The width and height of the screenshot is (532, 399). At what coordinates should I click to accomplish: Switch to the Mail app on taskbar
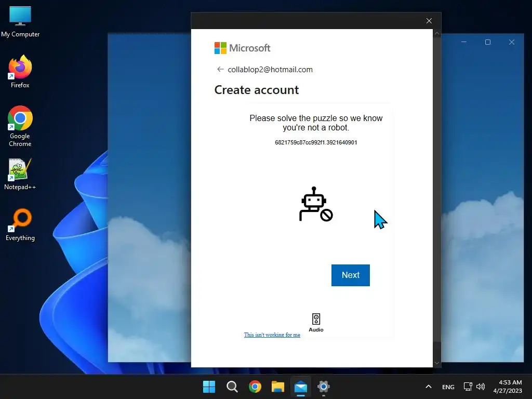coord(301,387)
